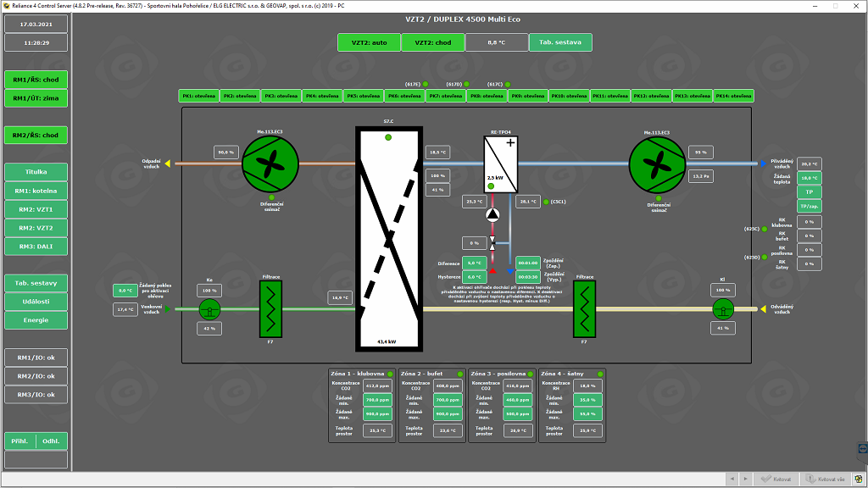Edit Zóna 1 Žádané min. 700,0 ppm field
The width and height of the screenshot is (868, 488).
tap(377, 399)
